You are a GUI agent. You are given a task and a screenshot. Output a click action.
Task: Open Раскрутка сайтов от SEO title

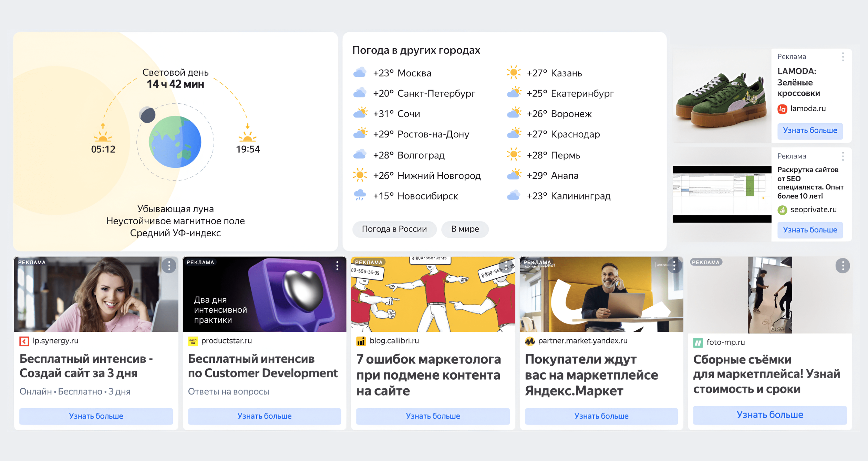[810, 183]
